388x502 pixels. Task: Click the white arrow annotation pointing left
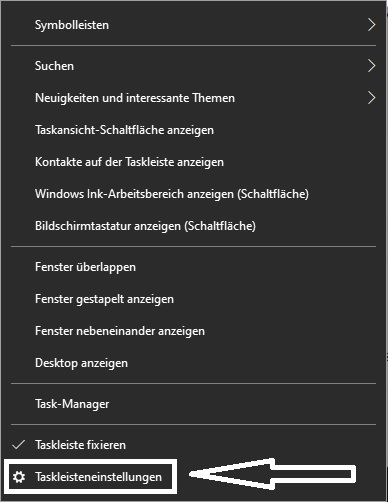[273, 474]
